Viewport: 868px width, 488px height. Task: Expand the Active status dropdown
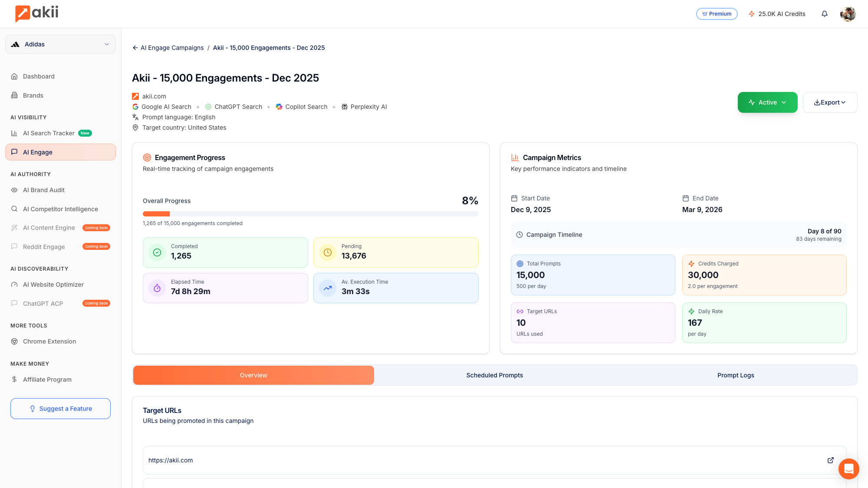click(x=767, y=102)
